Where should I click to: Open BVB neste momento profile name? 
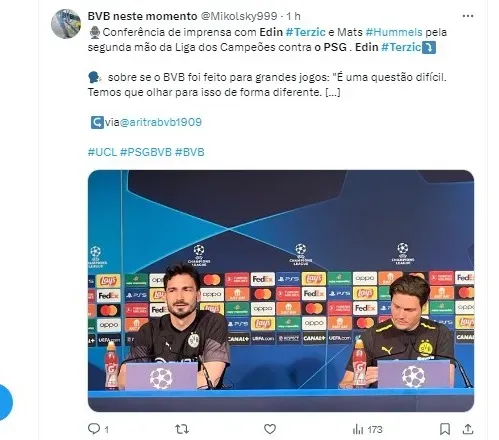[142, 16]
